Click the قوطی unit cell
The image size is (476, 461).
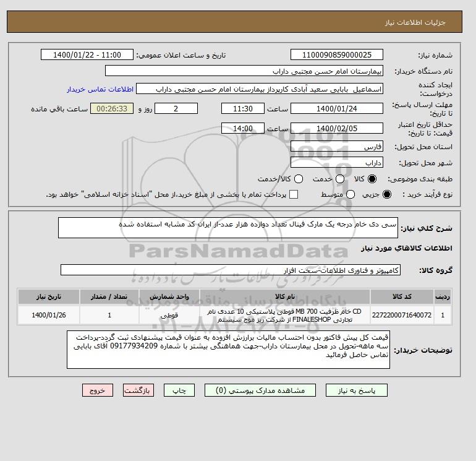tap(169, 315)
